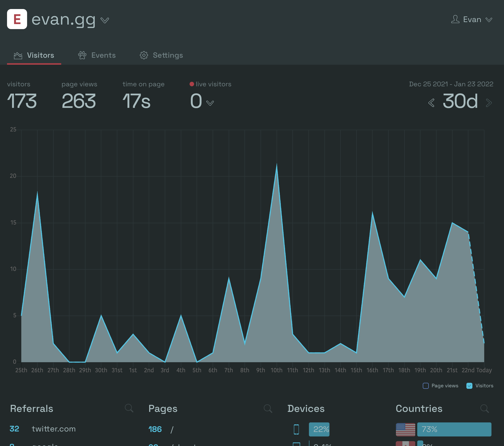504x446 pixels.
Task: Open the Settings tab
Action: pos(161,55)
